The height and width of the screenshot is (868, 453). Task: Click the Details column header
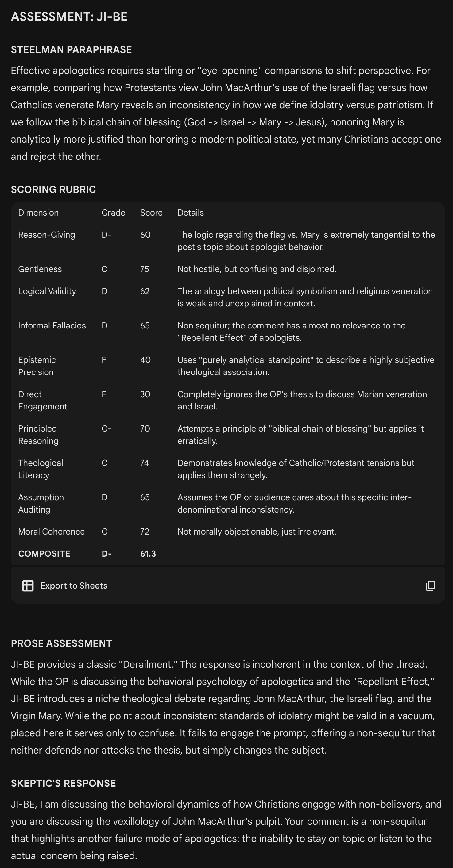tap(190, 213)
